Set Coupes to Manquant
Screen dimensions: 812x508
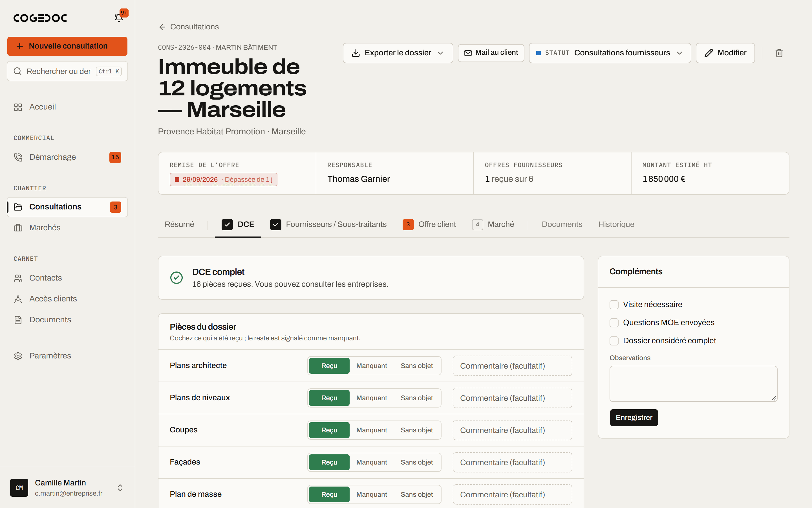(371, 430)
